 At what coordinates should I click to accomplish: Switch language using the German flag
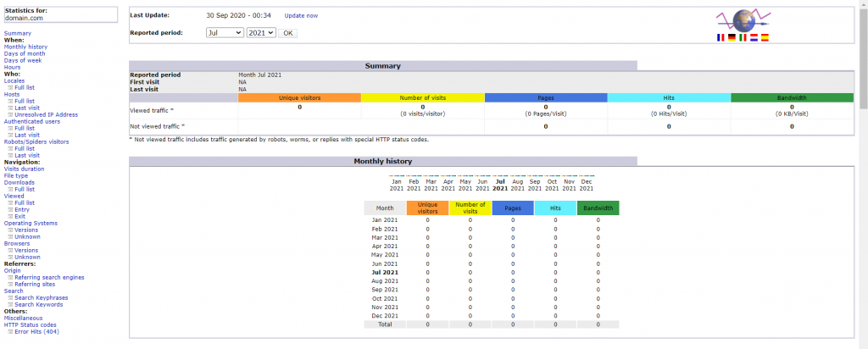point(732,38)
